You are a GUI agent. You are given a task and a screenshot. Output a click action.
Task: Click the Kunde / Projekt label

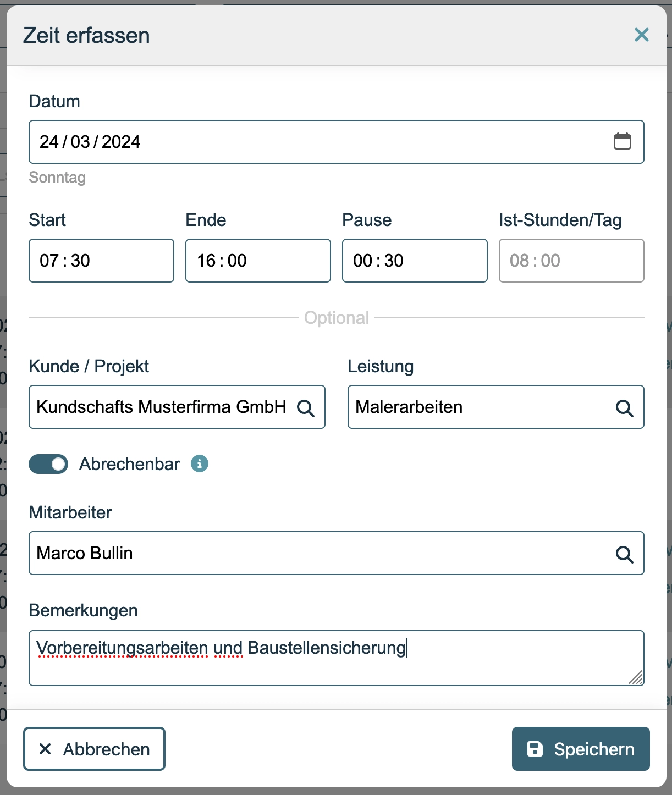(x=89, y=366)
